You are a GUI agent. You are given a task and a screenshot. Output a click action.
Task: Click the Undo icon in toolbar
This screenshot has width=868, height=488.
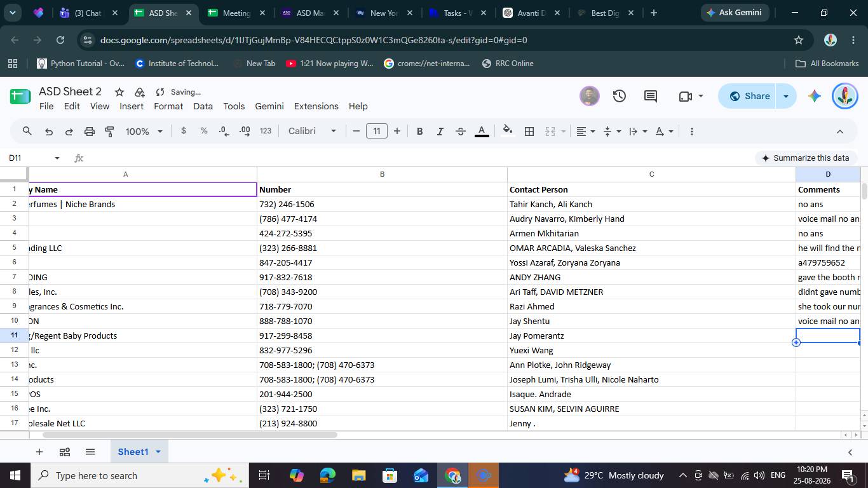pos(48,132)
